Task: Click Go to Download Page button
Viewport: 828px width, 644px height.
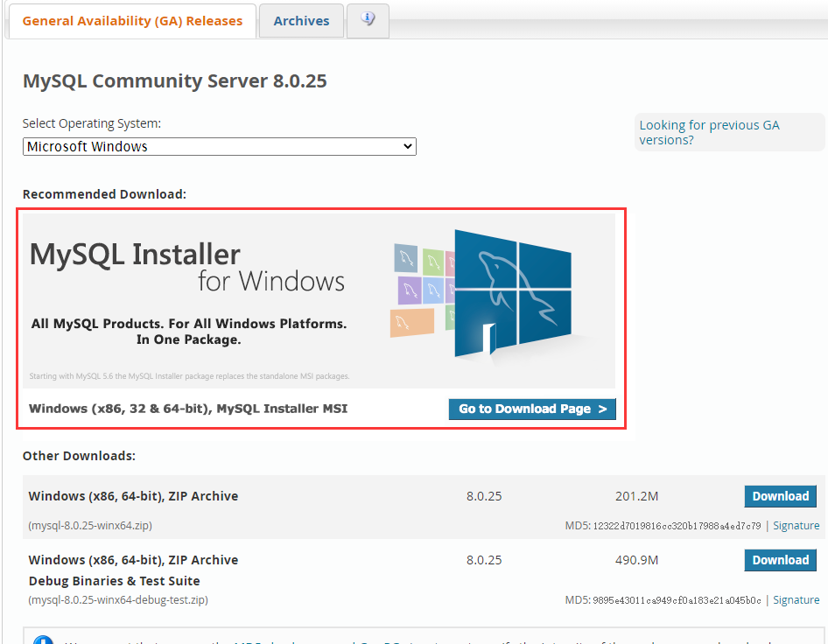Action: pyautogui.click(x=532, y=409)
